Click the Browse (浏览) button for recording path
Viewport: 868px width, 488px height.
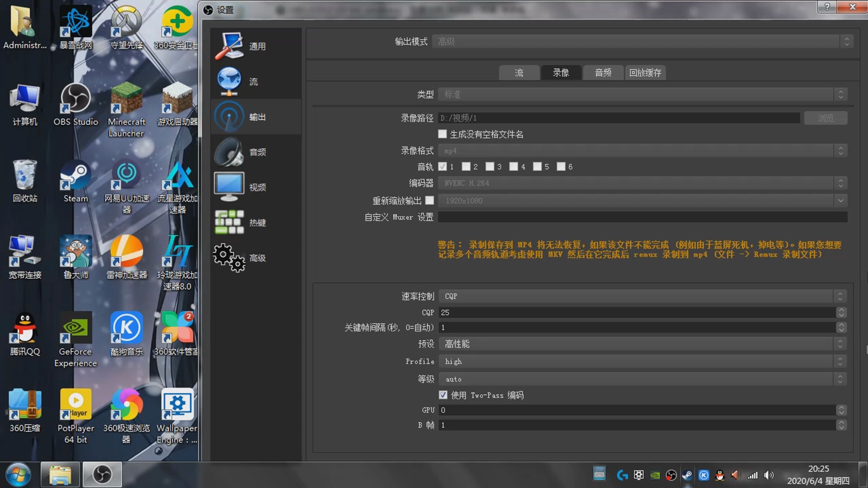coord(825,118)
